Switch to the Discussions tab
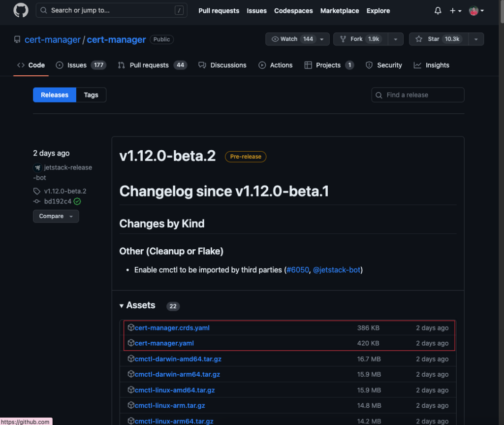The height and width of the screenshot is (425, 504). [x=222, y=65]
